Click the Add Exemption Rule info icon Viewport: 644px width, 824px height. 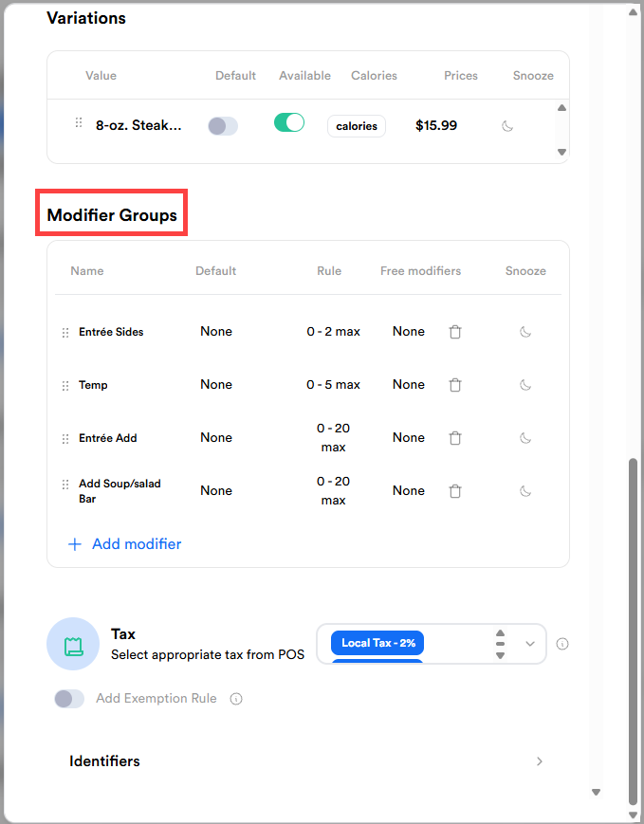(x=236, y=699)
